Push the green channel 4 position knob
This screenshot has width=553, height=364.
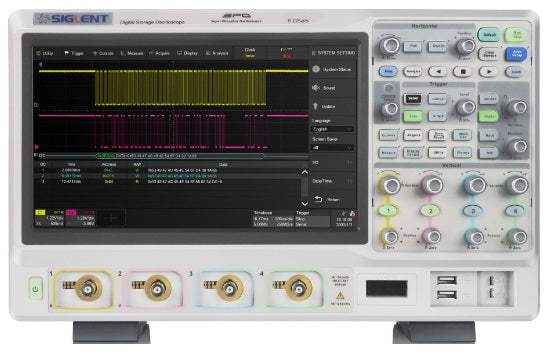[517, 236]
